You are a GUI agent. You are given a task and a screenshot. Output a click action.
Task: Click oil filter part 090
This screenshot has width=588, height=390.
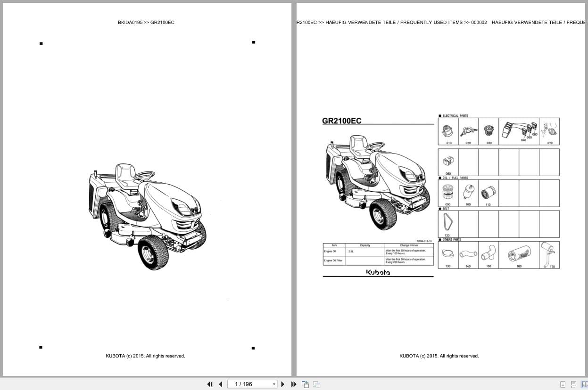click(447, 192)
